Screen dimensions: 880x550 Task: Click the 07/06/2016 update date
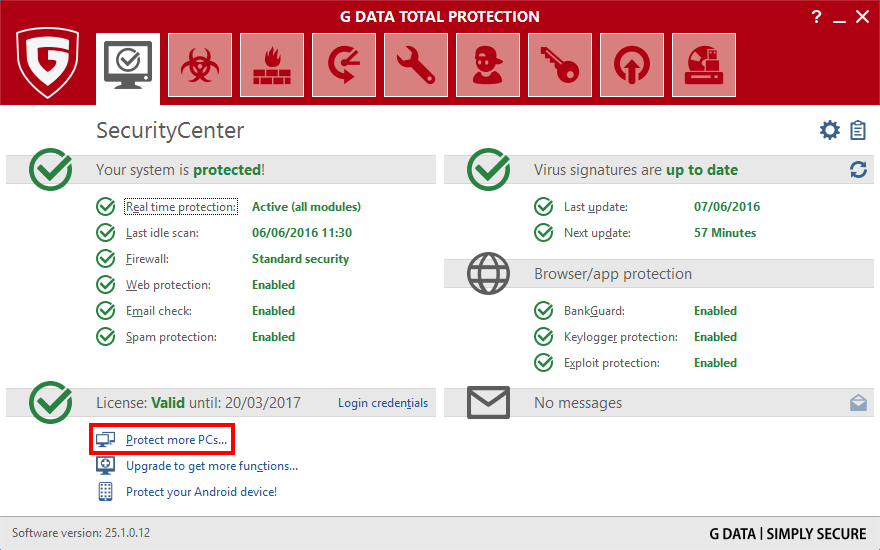click(727, 207)
